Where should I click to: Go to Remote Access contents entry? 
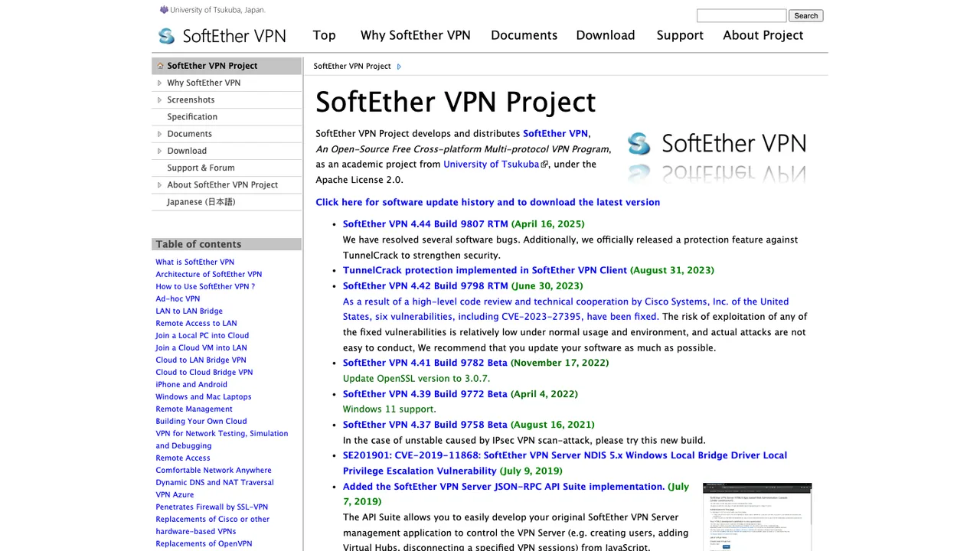pos(183,458)
